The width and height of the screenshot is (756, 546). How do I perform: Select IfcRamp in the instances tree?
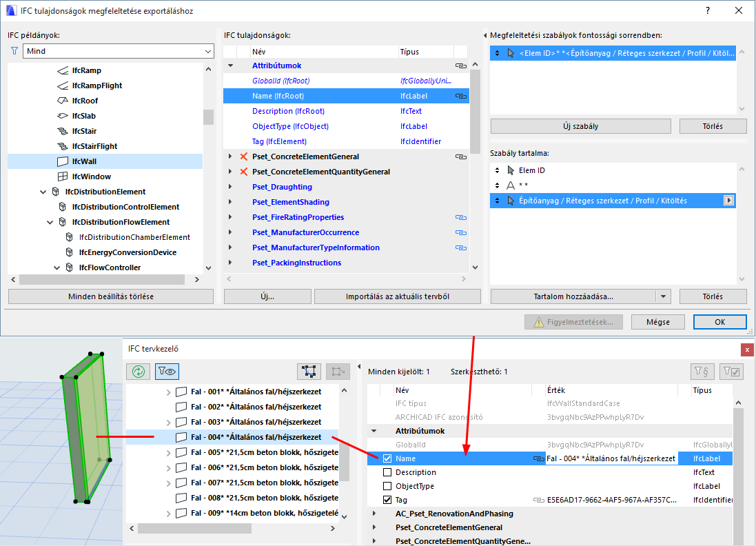pos(86,70)
